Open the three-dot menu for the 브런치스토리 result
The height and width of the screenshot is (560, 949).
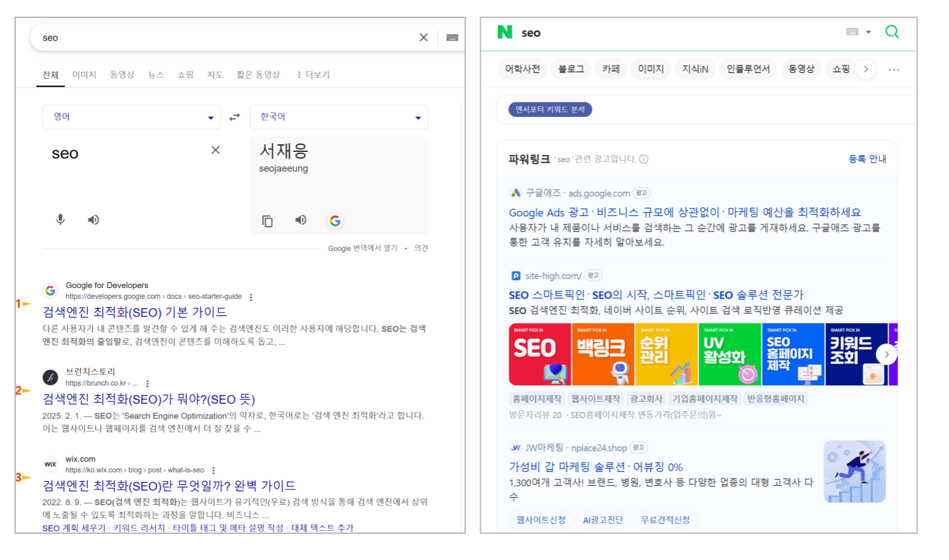click(x=148, y=383)
